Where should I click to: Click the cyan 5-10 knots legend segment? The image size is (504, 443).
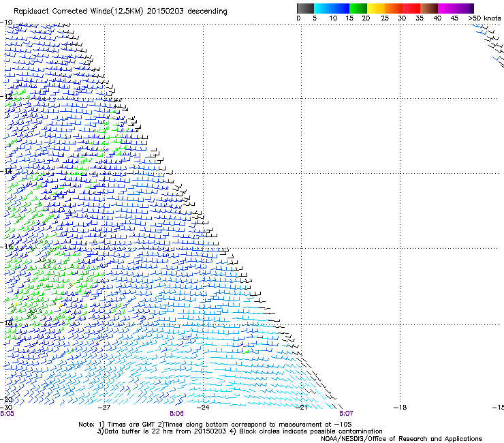(x=323, y=8)
